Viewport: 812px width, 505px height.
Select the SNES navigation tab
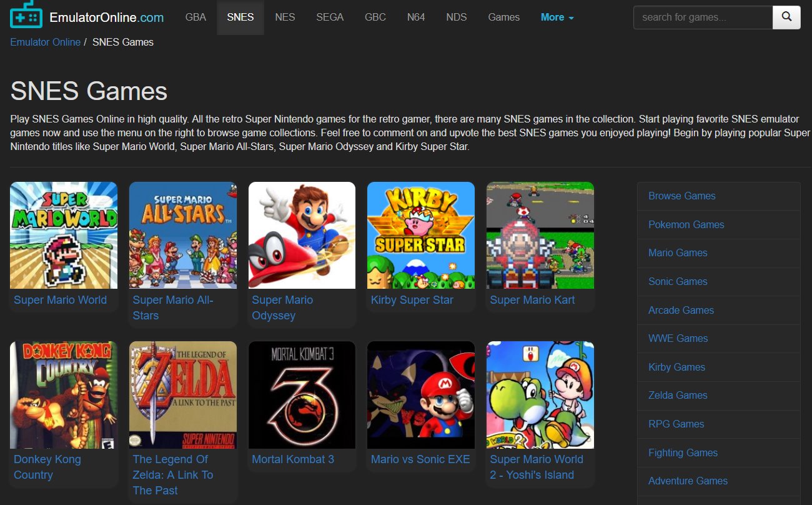point(240,17)
